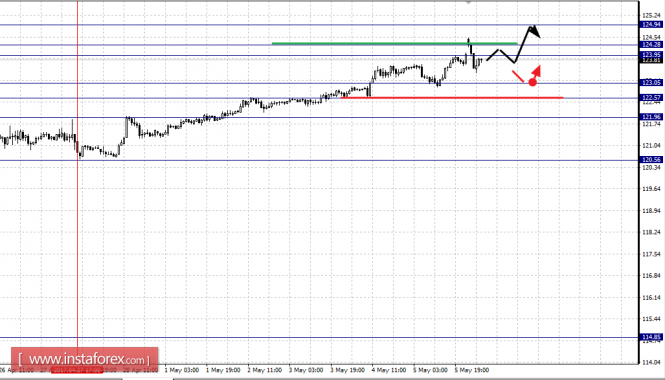Click the 4 May 11:00 time label

point(388,370)
